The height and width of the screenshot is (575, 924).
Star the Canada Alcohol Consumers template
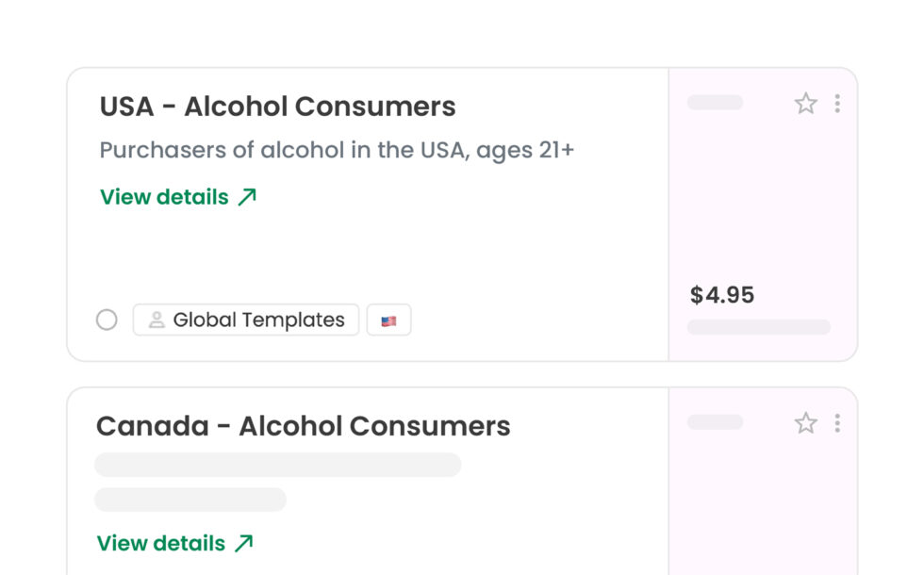coord(805,423)
